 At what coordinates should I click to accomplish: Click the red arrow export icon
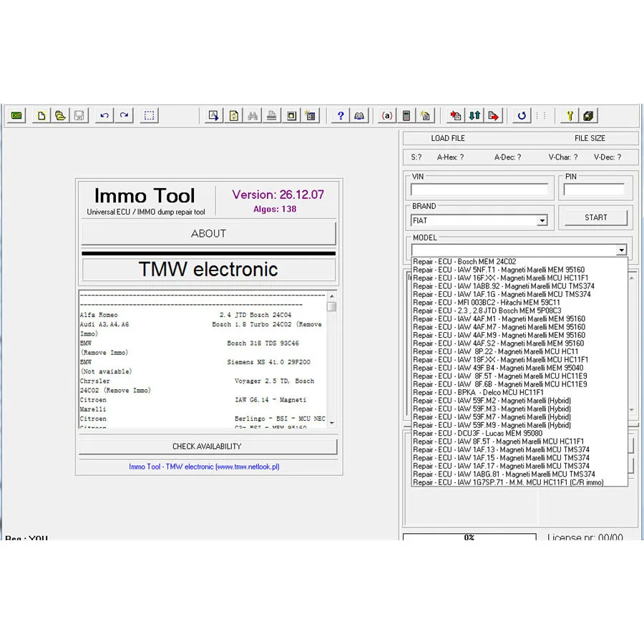(493, 115)
